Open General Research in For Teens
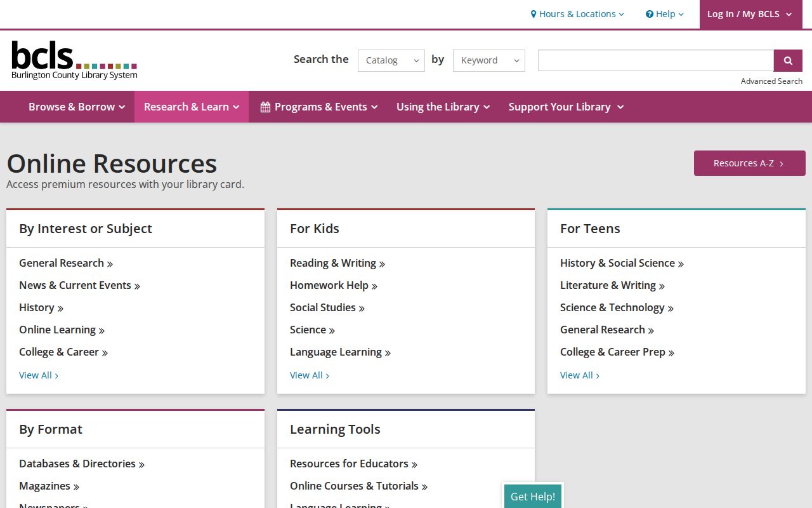 pos(607,330)
